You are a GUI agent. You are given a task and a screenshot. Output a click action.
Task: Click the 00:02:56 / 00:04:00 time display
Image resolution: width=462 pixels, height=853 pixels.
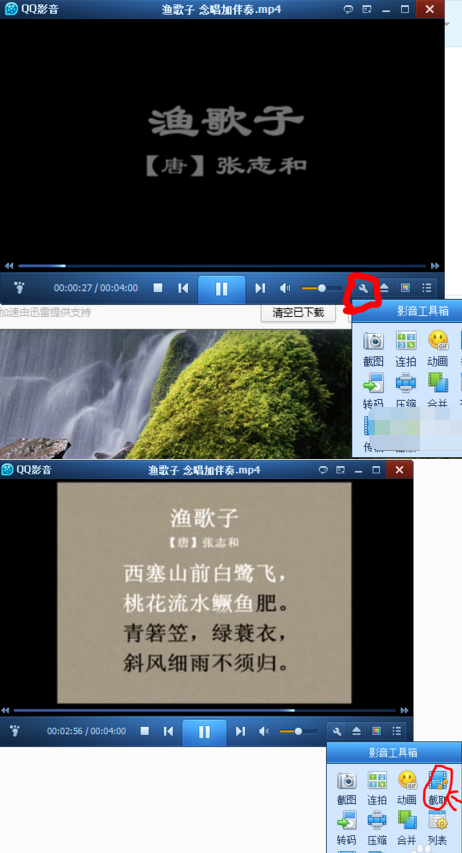pos(87,731)
